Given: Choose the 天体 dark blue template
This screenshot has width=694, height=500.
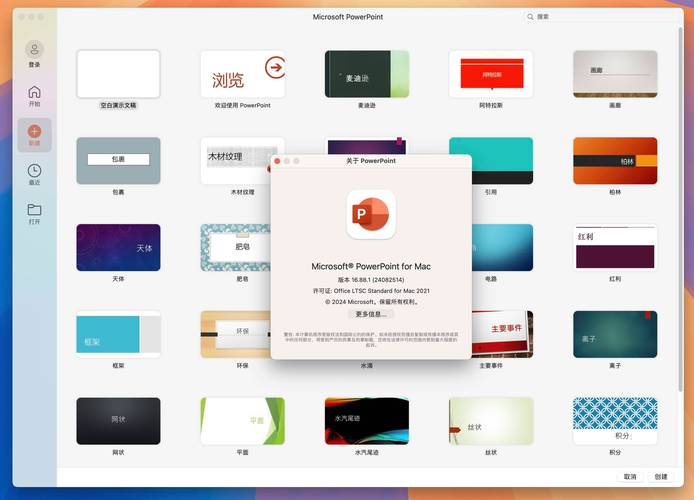Looking at the screenshot, I should [118, 247].
